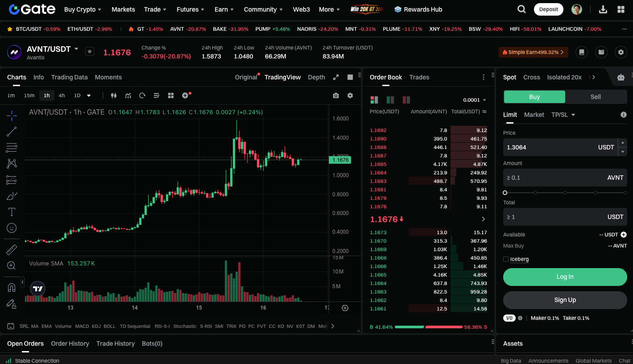The image size is (633, 364).
Task: Choose the XABCD pattern tool
Action: click(11, 163)
